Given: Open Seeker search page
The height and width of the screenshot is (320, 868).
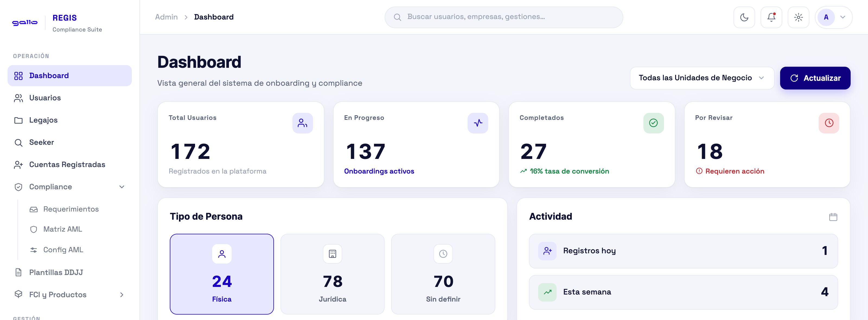Looking at the screenshot, I should coord(69,142).
